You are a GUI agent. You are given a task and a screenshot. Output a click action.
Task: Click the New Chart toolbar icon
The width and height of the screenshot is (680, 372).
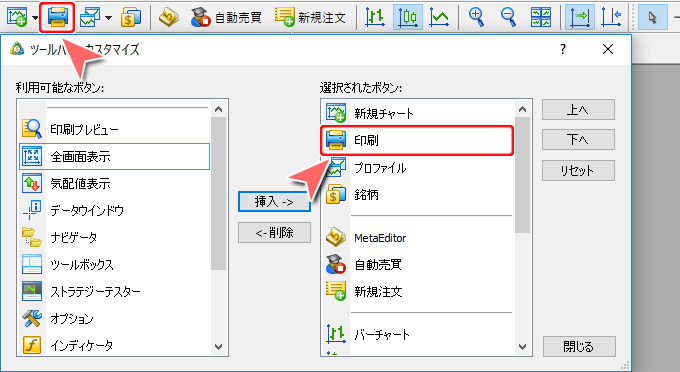[x=17, y=17]
